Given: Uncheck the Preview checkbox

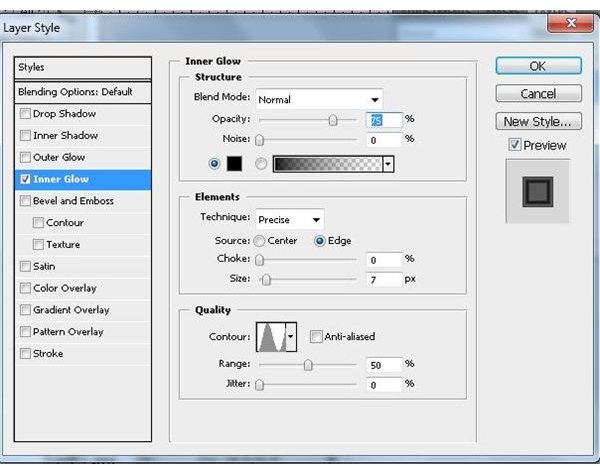Looking at the screenshot, I should click(x=515, y=145).
